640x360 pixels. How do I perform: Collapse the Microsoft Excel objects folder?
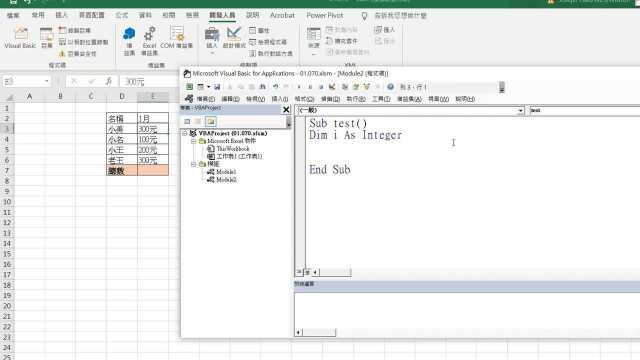click(193, 141)
